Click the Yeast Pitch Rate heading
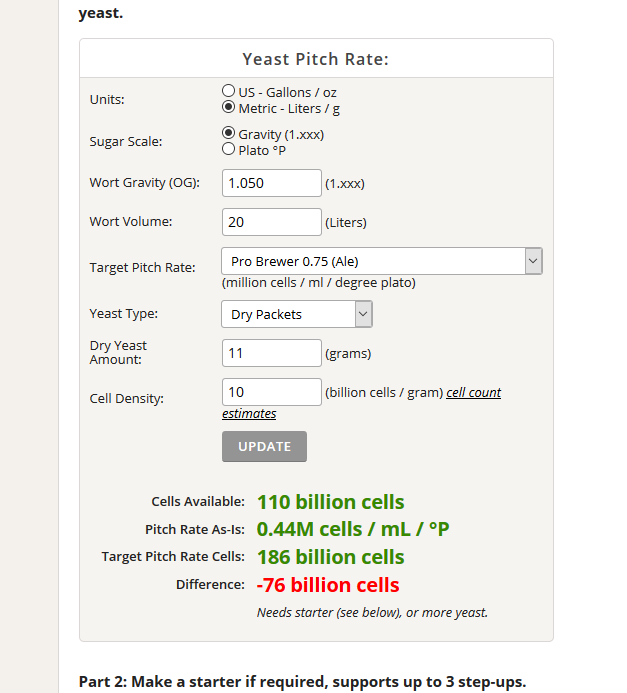627x693 pixels. click(x=315, y=59)
